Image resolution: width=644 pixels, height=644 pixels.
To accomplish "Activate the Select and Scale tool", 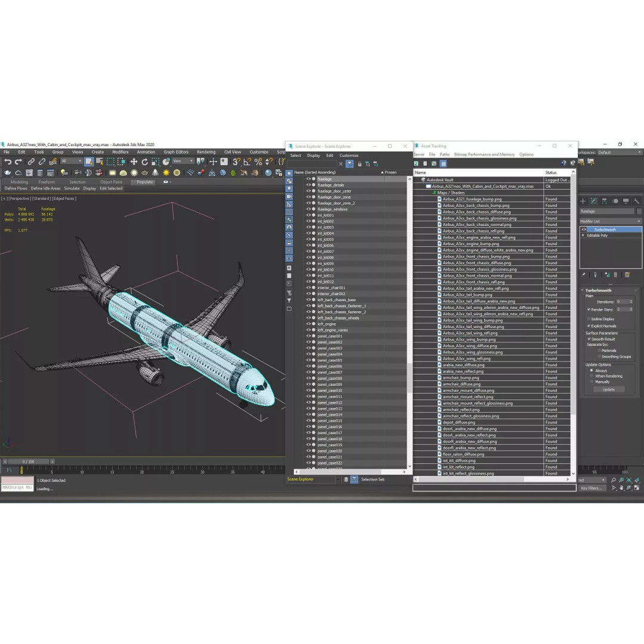I will pos(155,162).
